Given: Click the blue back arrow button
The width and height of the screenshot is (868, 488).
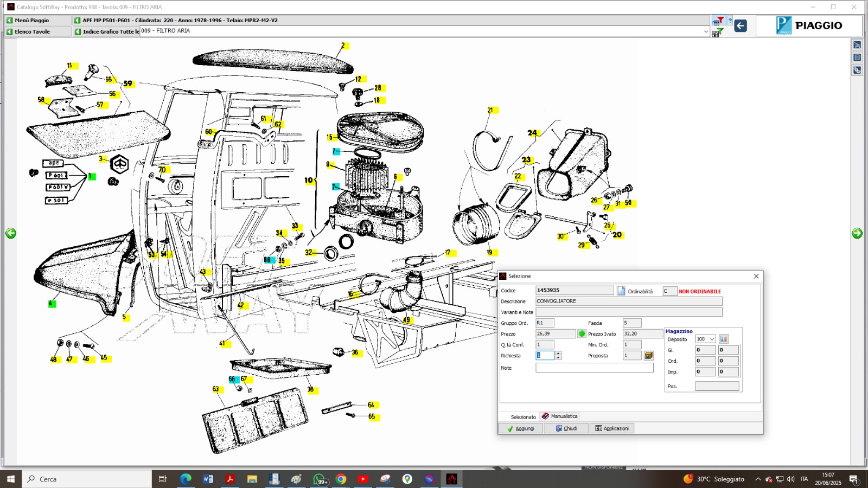Looking at the screenshot, I should (741, 25).
